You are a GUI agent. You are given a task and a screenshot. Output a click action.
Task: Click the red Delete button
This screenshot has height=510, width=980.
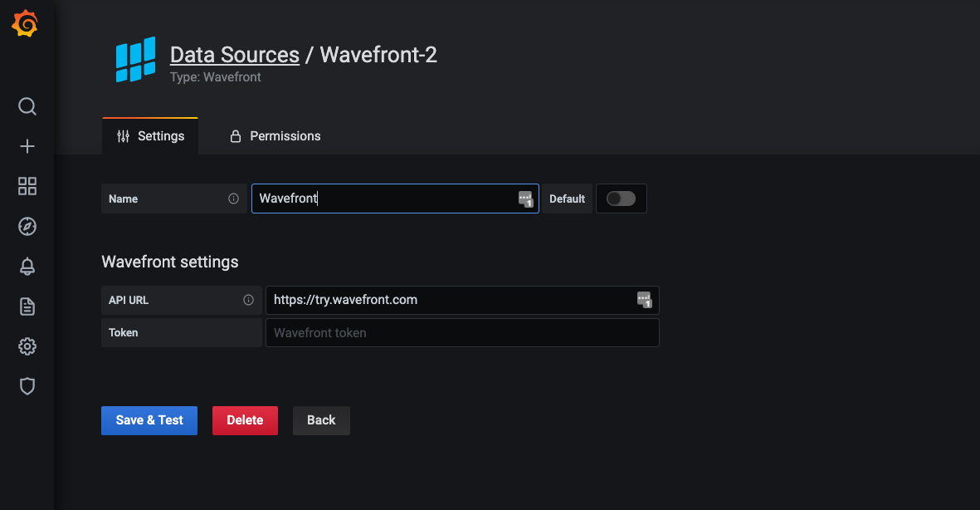point(245,420)
